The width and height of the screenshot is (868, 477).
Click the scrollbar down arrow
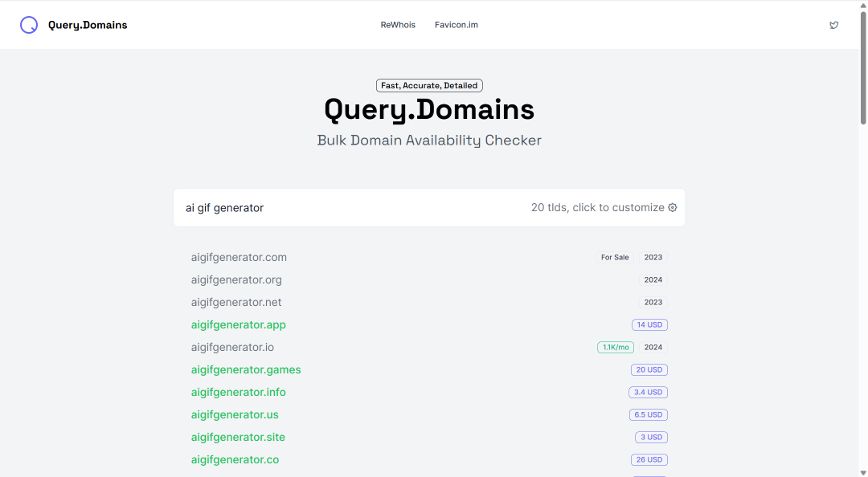coord(863,472)
